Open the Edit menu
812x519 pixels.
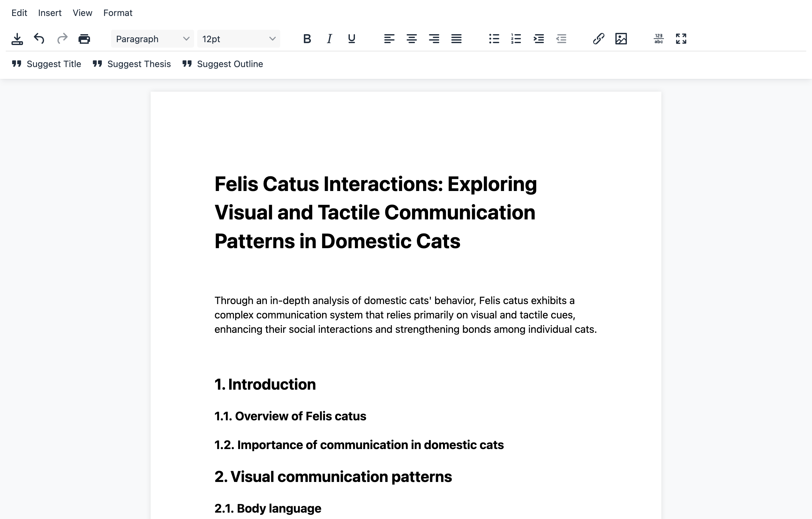coord(19,13)
